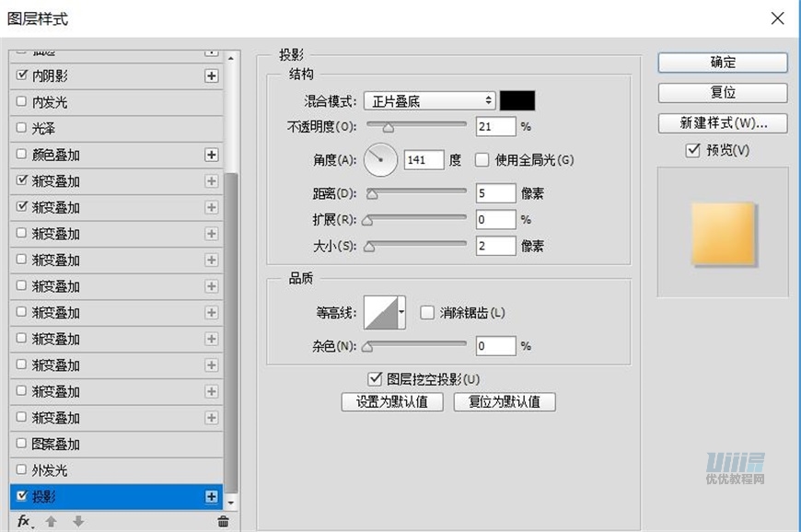Screen dimensions: 801x532
Task: Click the plus icon beside 投影
Action: click(212, 497)
